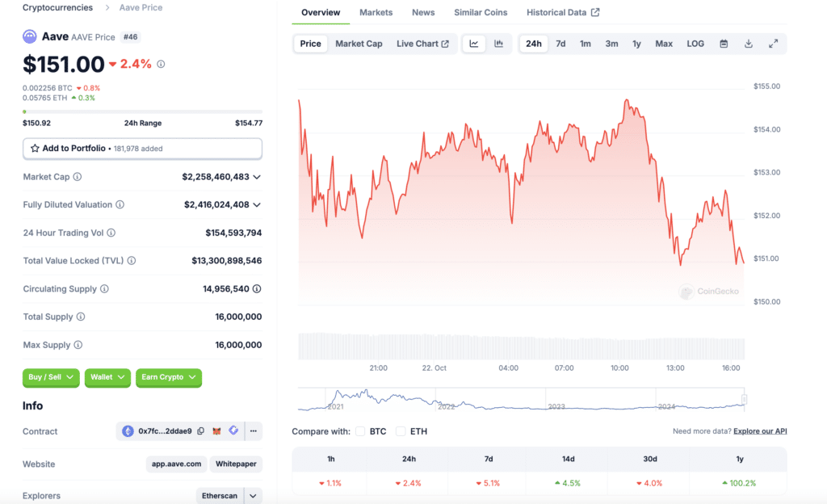Switch to candlestick chart view icon

pos(498,44)
